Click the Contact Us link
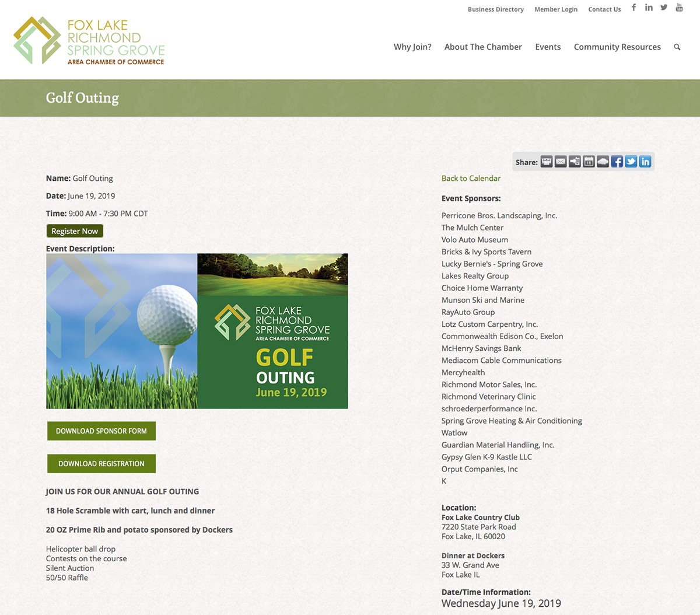 click(604, 9)
